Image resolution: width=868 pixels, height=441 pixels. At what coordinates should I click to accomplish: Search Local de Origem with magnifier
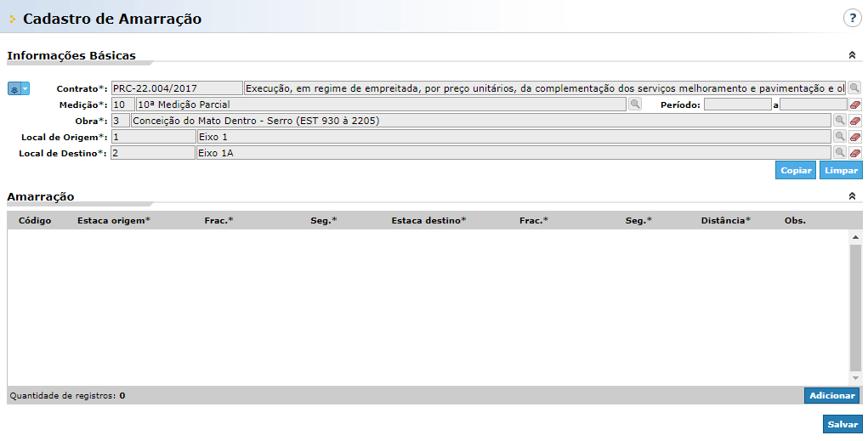840,136
